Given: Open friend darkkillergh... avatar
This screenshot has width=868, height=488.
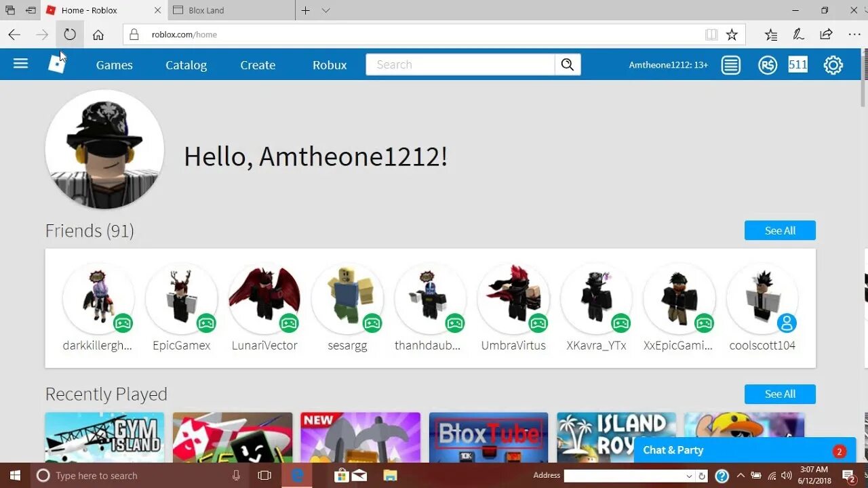Looking at the screenshot, I should (x=98, y=299).
